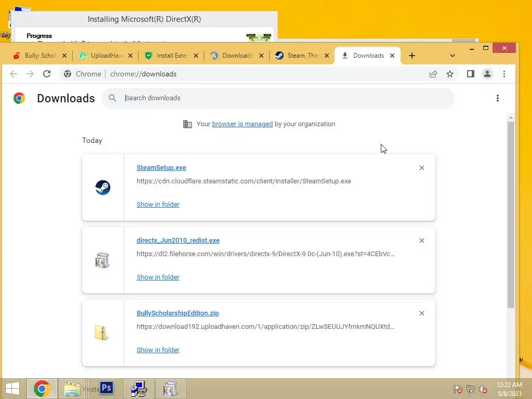Image resolution: width=532 pixels, height=399 pixels.
Task: Focus the Search downloads field
Action: [277, 98]
